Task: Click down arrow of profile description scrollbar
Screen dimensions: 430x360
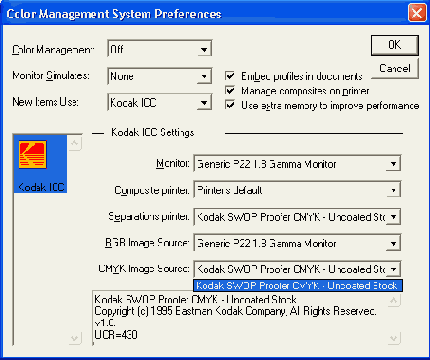Action: tap(394, 339)
